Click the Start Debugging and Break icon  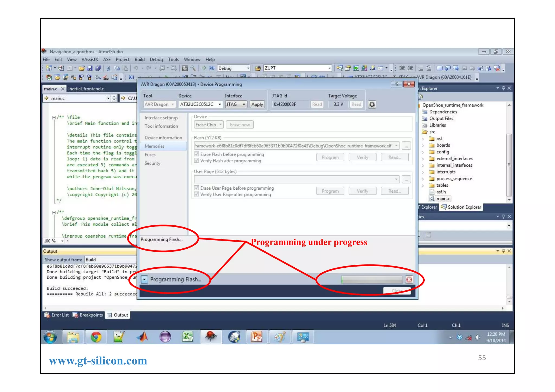click(212, 68)
